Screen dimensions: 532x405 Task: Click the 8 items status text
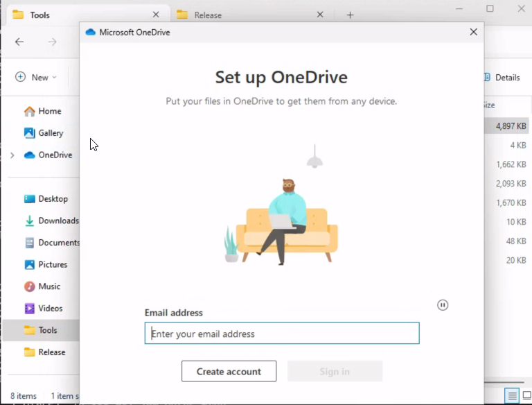coord(24,396)
